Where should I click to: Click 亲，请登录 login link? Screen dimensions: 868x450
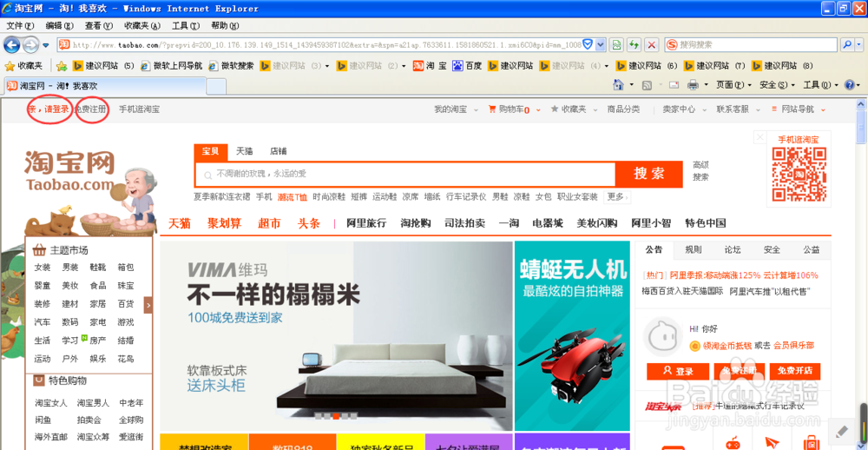tap(49, 109)
